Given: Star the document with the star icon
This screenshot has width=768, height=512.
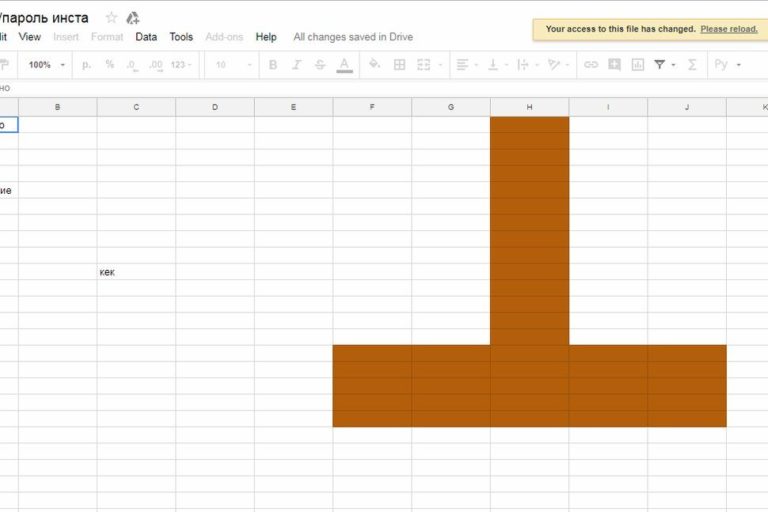Looking at the screenshot, I should click(111, 18).
